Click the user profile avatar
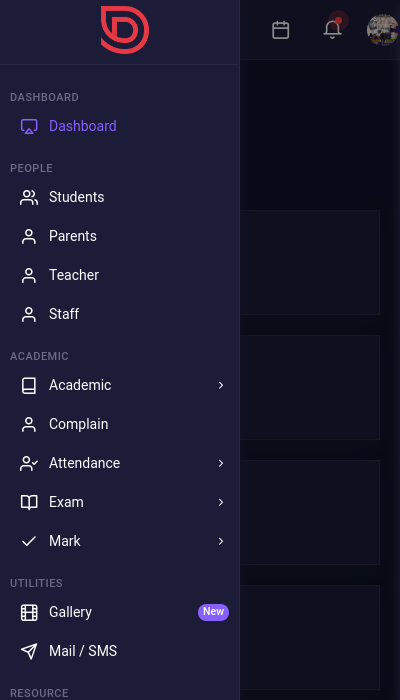400x700 pixels. [383, 30]
